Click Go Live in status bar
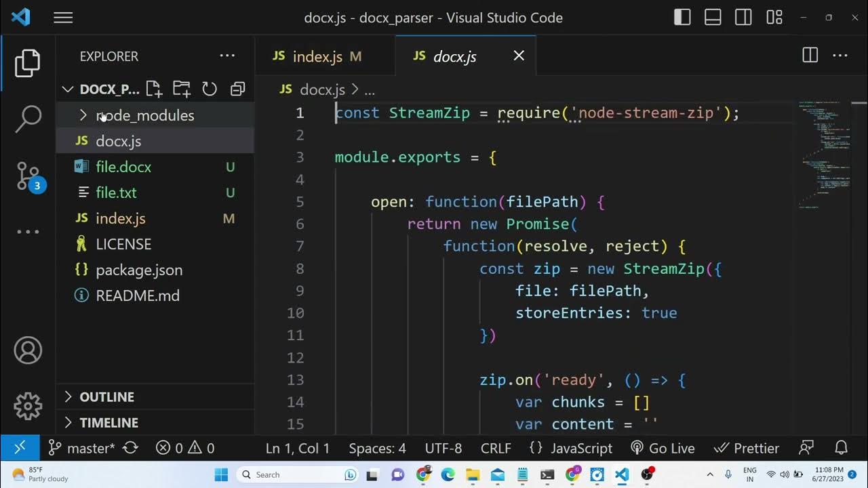The width and height of the screenshot is (868, 488). click(663, 448)
